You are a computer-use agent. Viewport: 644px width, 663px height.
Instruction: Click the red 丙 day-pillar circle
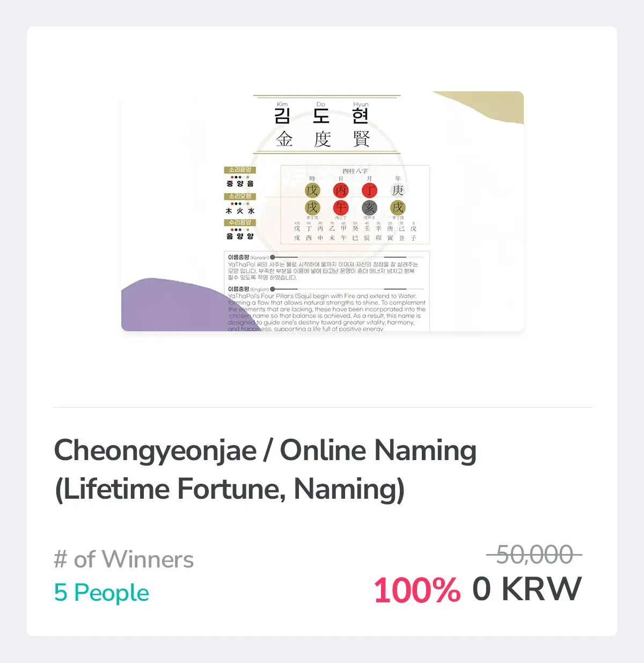tap(341, 191)
